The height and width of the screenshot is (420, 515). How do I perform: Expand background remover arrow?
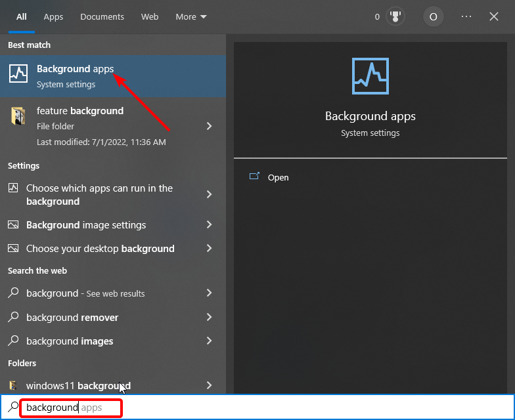[209, 317]
